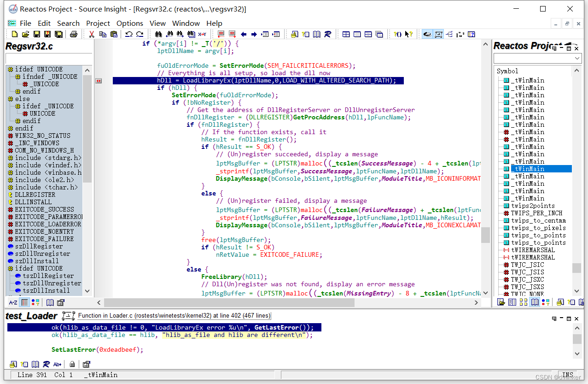Click the code editor vertical scrollbar up arrow

485,43
